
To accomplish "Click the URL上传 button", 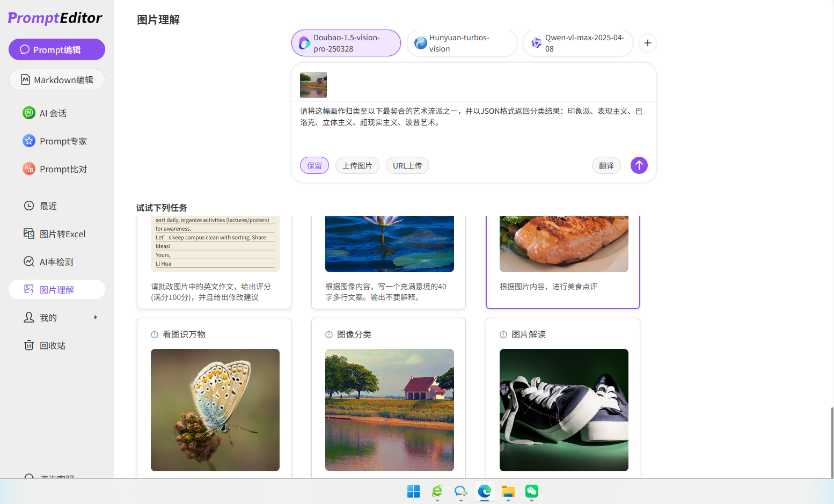I will pyautogui.click(x=407, y=165).
